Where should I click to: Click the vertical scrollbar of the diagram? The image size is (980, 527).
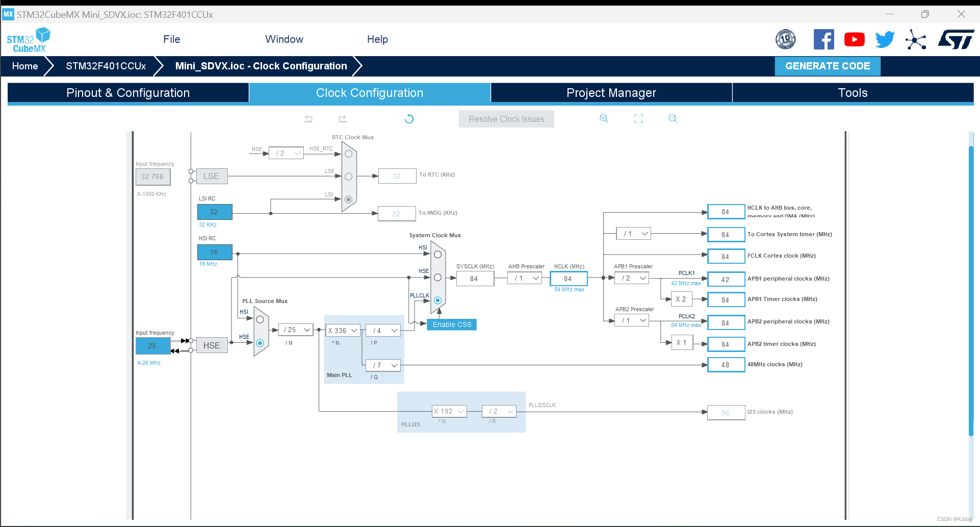click(971, 291)
